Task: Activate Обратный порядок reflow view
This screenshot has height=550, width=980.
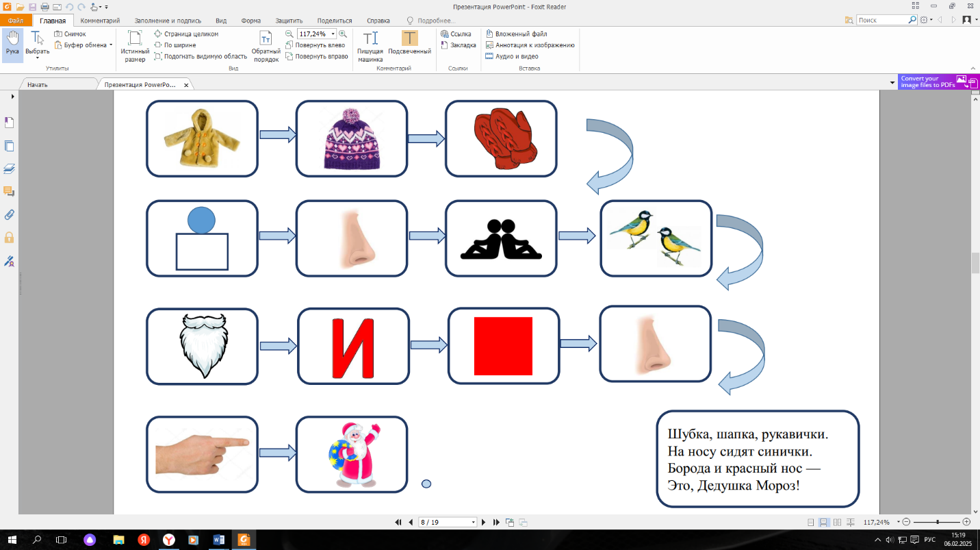Action: [x=266, y=46]
